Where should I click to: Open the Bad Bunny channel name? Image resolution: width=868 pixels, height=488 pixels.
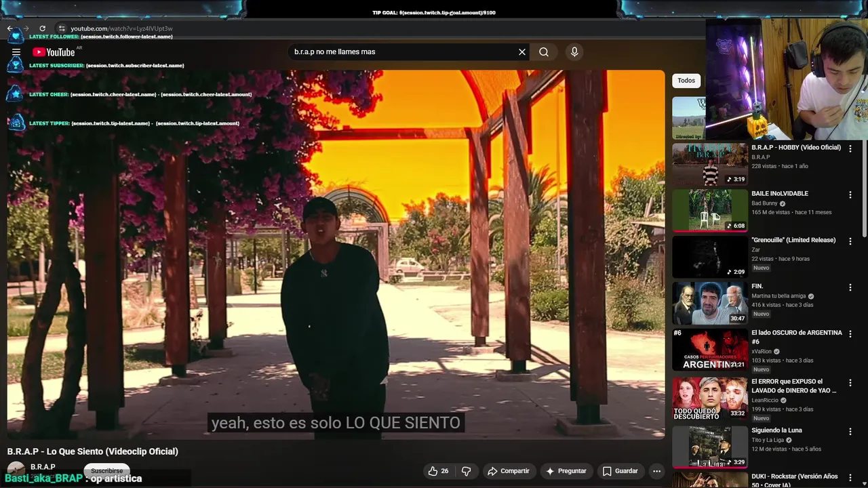[x=764, y=203]
